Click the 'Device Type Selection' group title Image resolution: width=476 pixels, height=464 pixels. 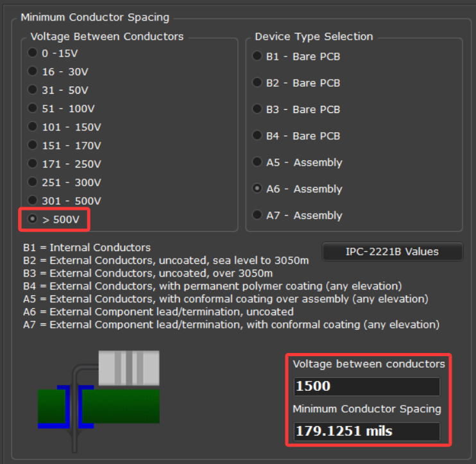[x=314, y=37]
